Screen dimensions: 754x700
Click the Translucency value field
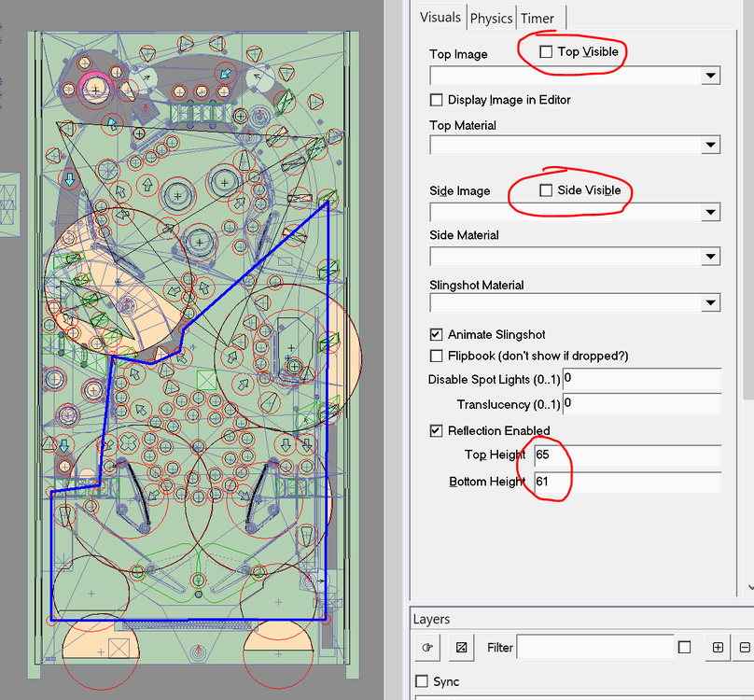click(x=642, y=403)
